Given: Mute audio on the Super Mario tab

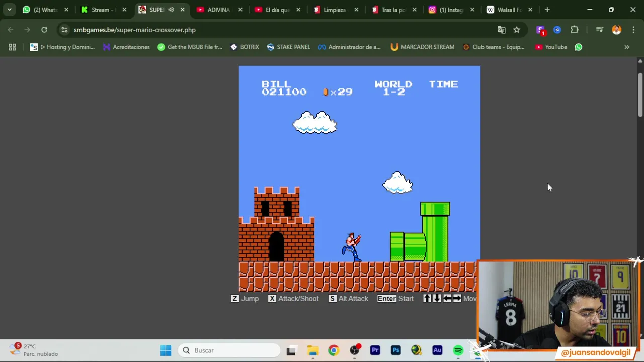Looking at the screenshot, I should point(171,10).
